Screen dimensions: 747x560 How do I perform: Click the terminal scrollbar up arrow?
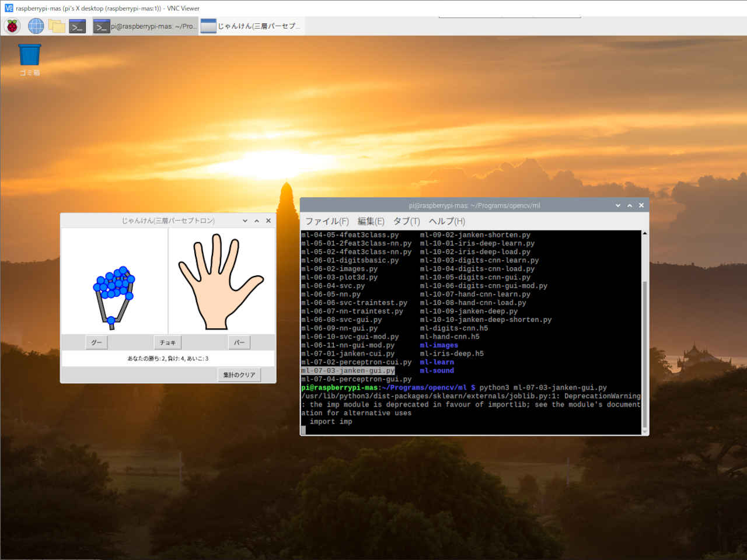[645, 233]
